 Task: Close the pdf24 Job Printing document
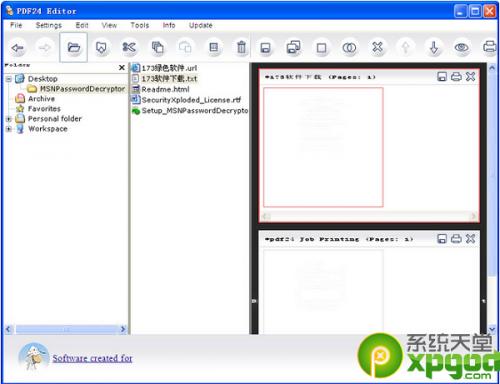470,238
